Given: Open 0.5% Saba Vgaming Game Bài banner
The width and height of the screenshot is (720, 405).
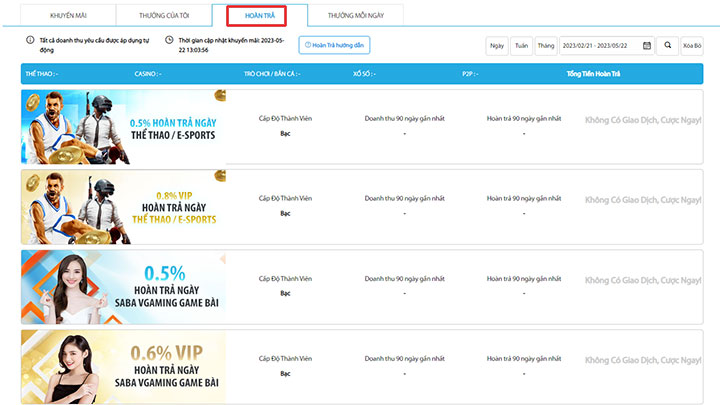Looking at the screenshot, I should 124,287.
